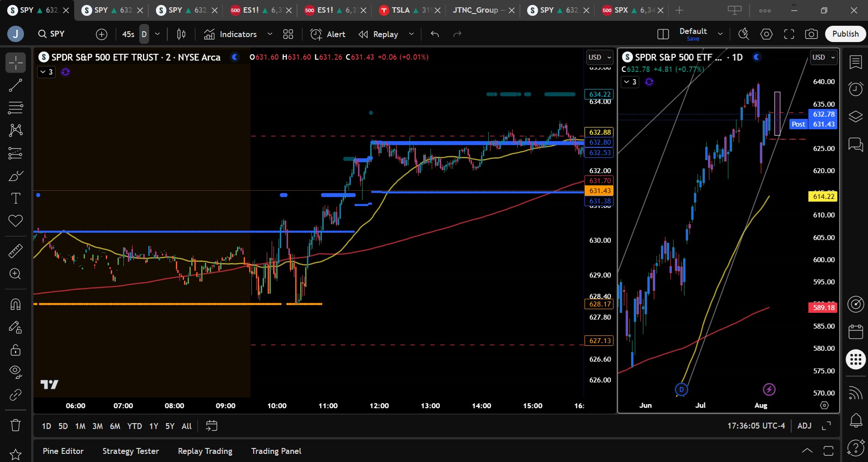Expand the daily chart indicator legend

point(630,82)
